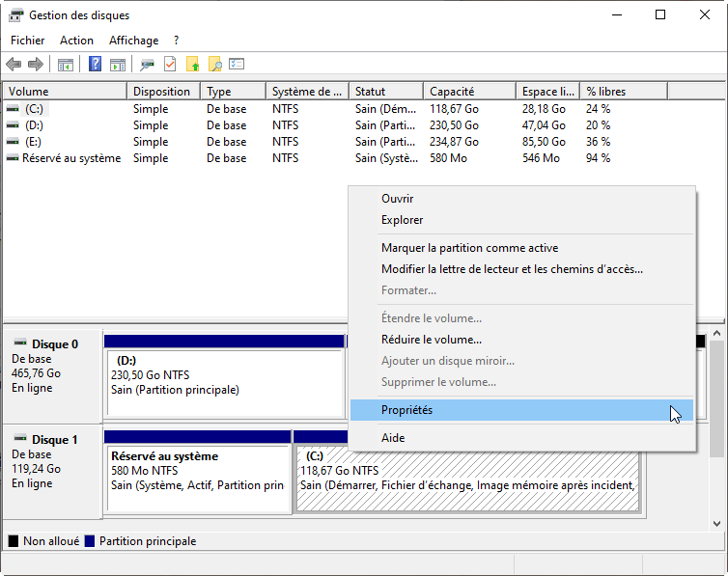Image resolution: width=728 pixels, height=576 pixels.
Task: Select Marquer la partition comme active
Action: click(469, 248)
